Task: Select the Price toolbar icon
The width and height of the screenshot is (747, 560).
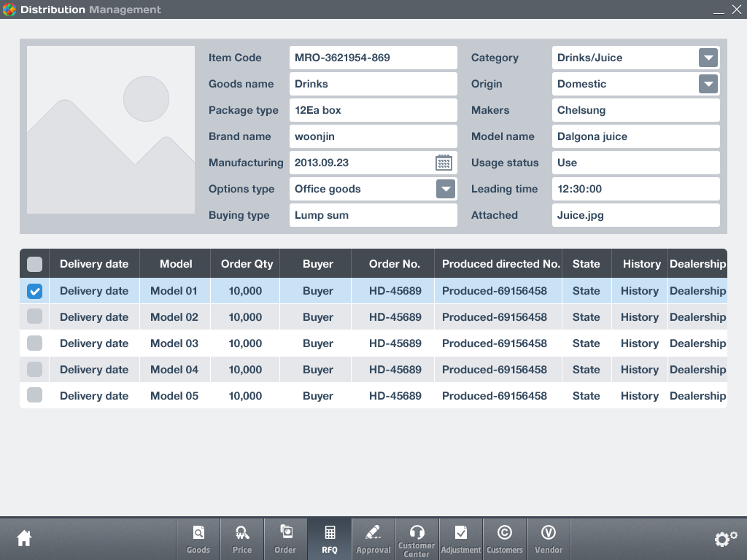Action: pos(241,538)
